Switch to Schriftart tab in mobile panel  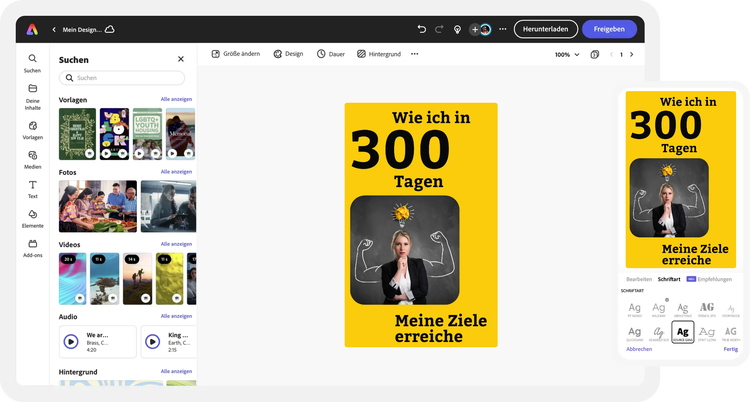[669, 279]
